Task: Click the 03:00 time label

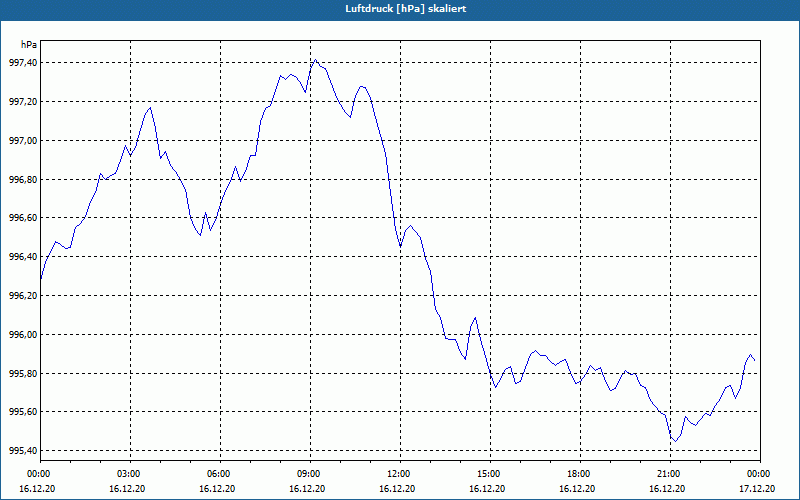Action: pos(130,474)
